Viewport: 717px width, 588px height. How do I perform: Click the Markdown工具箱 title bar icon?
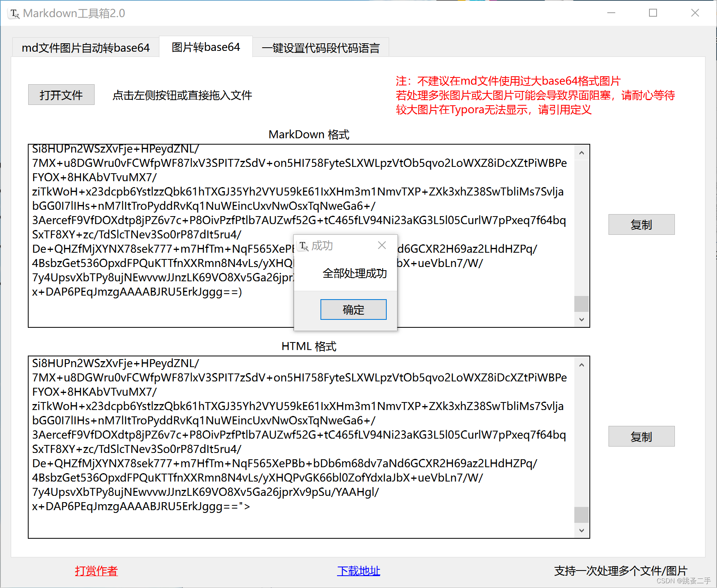click(14, 13)
